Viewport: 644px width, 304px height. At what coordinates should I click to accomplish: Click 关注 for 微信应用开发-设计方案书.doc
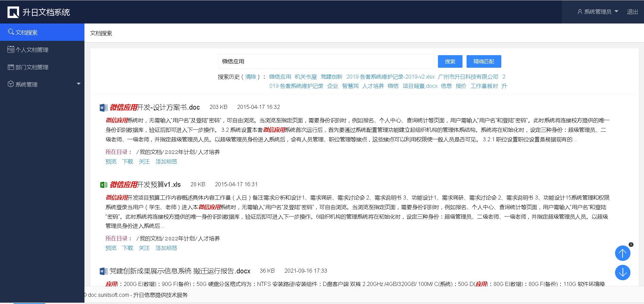click(144, 162)
